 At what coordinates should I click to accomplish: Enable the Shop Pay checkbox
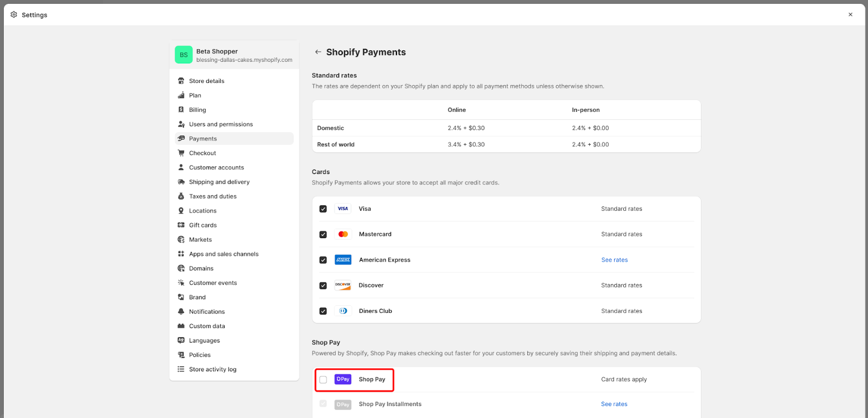pos(323,380)
